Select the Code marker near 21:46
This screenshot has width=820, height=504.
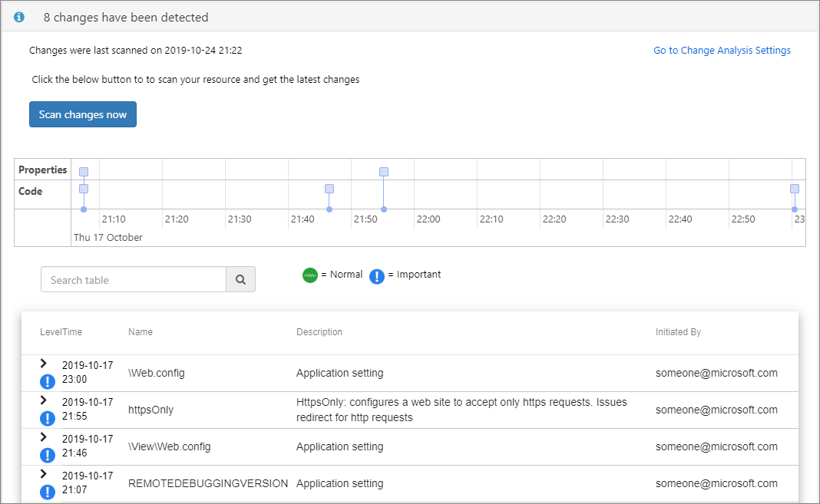pyautogui.click(x=329, y=189)
